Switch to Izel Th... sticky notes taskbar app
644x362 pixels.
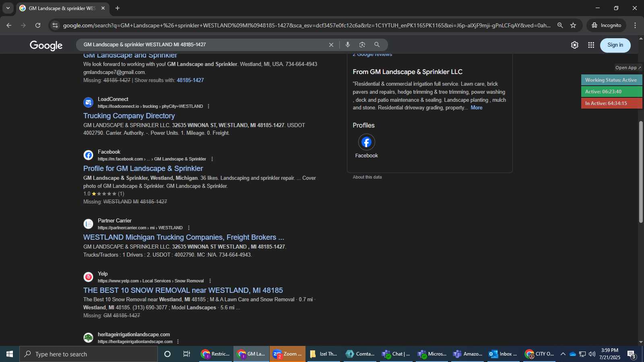click(x=324, y=354)
